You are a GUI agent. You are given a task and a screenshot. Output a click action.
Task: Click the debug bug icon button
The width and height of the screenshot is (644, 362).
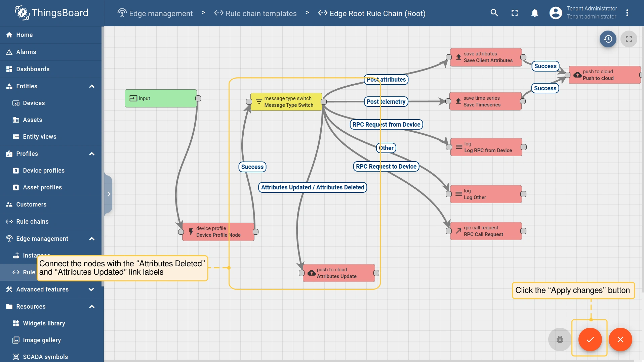(x=560, y=340)
